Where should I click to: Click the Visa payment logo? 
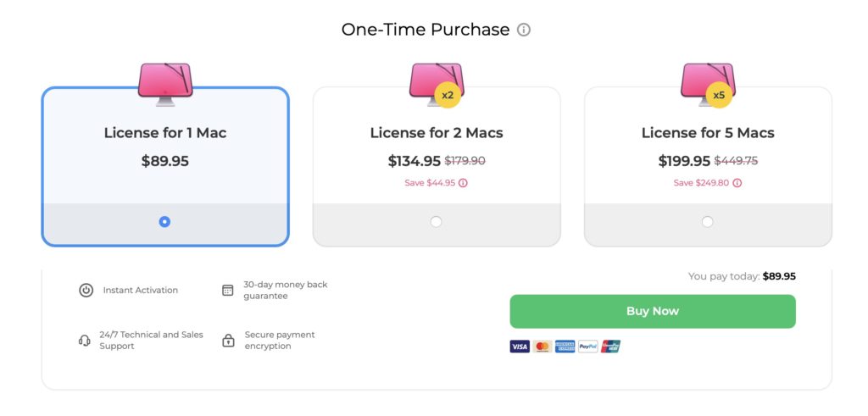click(520, 347)
